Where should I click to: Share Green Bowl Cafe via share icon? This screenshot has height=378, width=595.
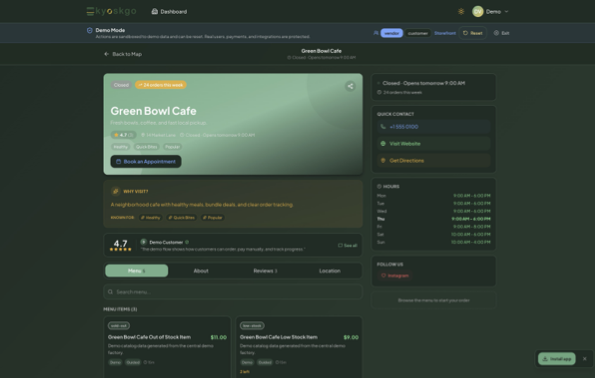(x=350, y=86)
